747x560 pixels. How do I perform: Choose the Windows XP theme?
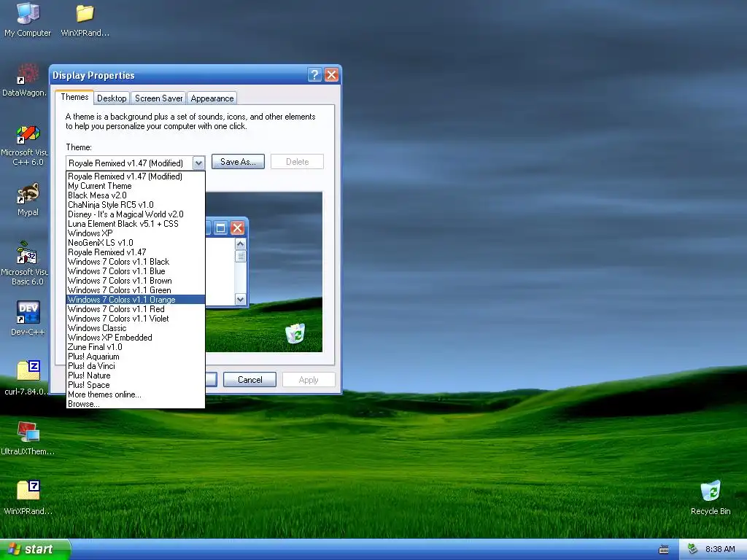point(135,233)
